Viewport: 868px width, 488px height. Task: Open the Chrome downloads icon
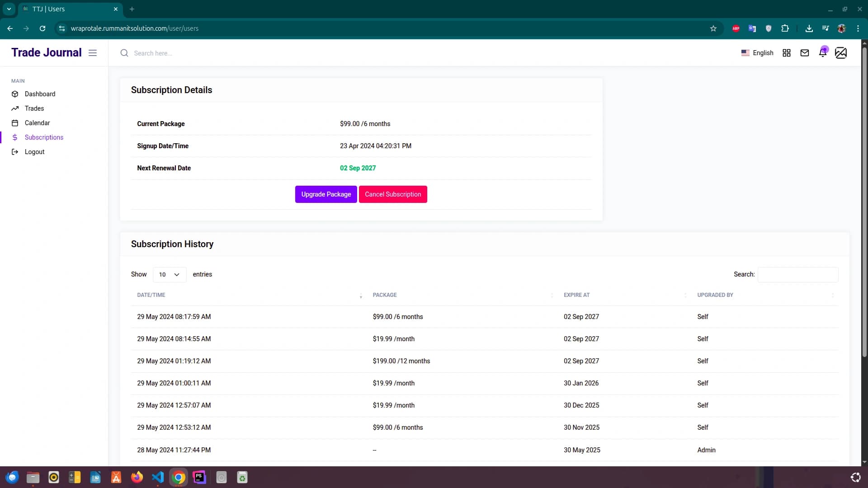pyautogui.click(x=809, y=28)
